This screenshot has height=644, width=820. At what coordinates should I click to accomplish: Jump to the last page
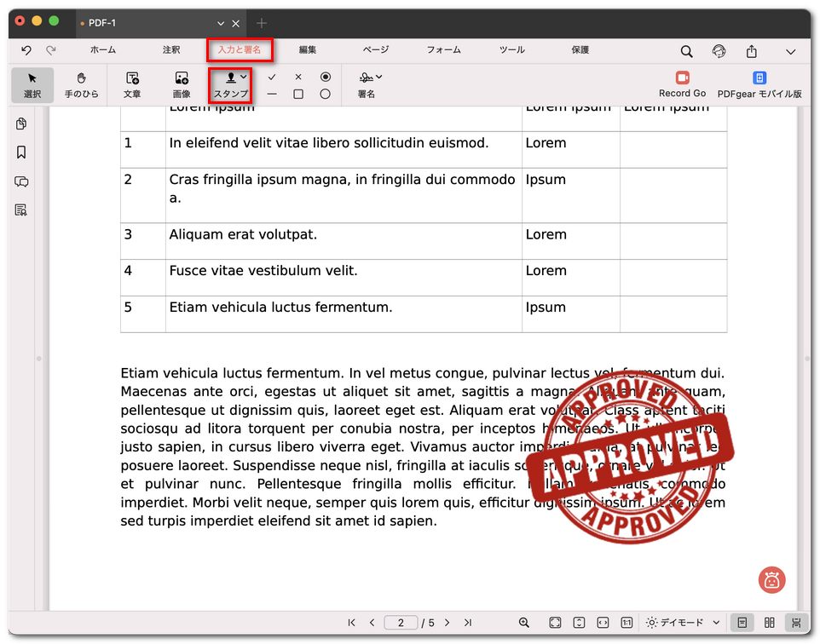coord(467,623)
